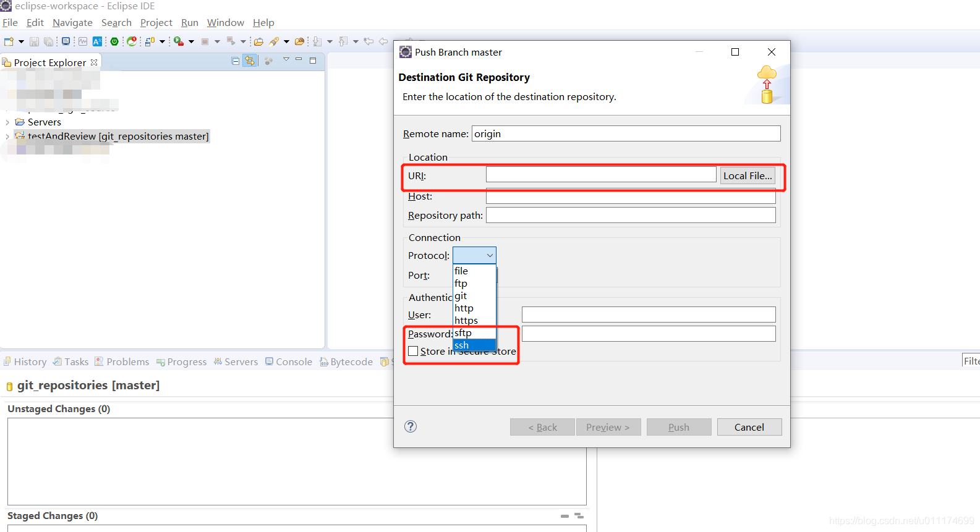This screenshot has width=980, height=532.
Task: Choose file from protocol list
Action: click(474, 271)
